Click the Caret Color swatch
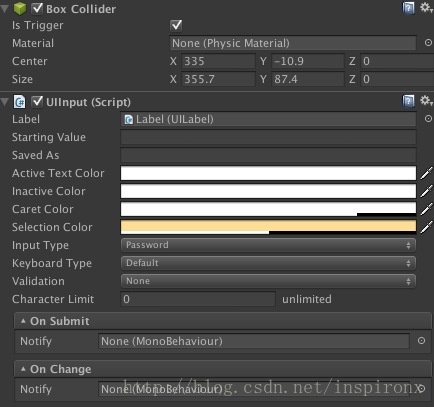 click(x=268, y=209)
